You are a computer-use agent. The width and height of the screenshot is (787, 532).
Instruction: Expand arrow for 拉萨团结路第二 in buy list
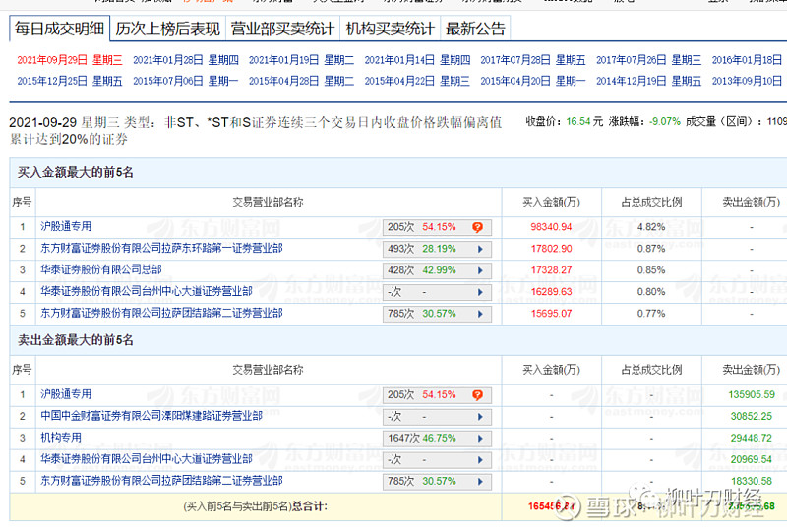click(x=480, y=314)
